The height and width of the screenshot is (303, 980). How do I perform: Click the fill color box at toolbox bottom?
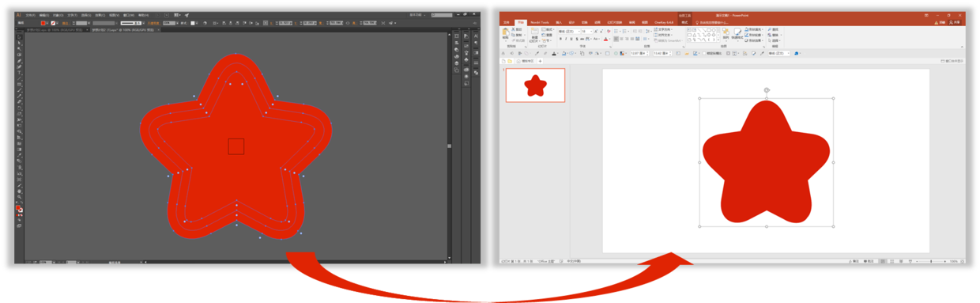point(18,207)
